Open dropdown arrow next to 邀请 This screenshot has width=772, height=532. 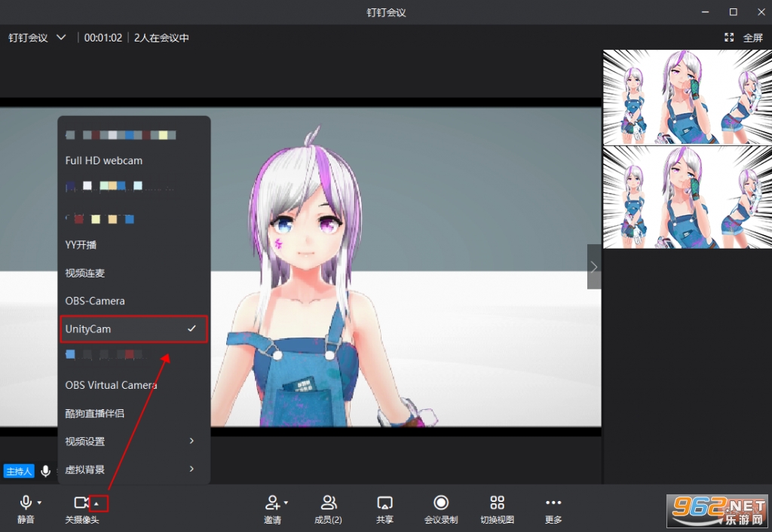tap(286, 503)
